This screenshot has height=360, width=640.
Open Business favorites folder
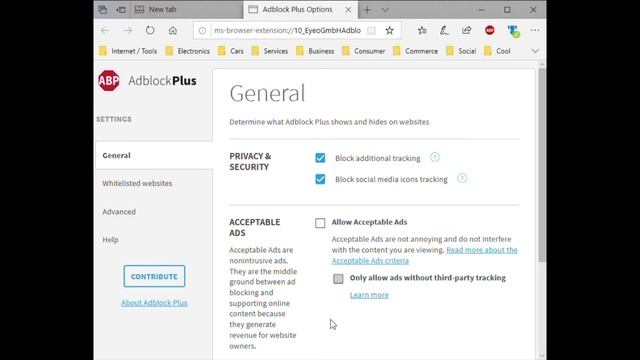pyautogui.click(x=315, y=51)
